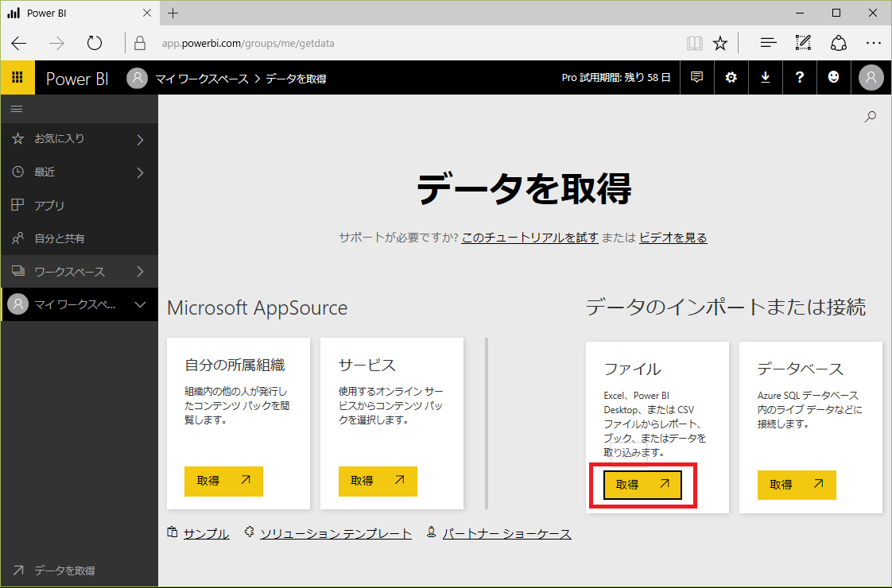Open Edge more actions ellipsis menu

coord(873,43)
